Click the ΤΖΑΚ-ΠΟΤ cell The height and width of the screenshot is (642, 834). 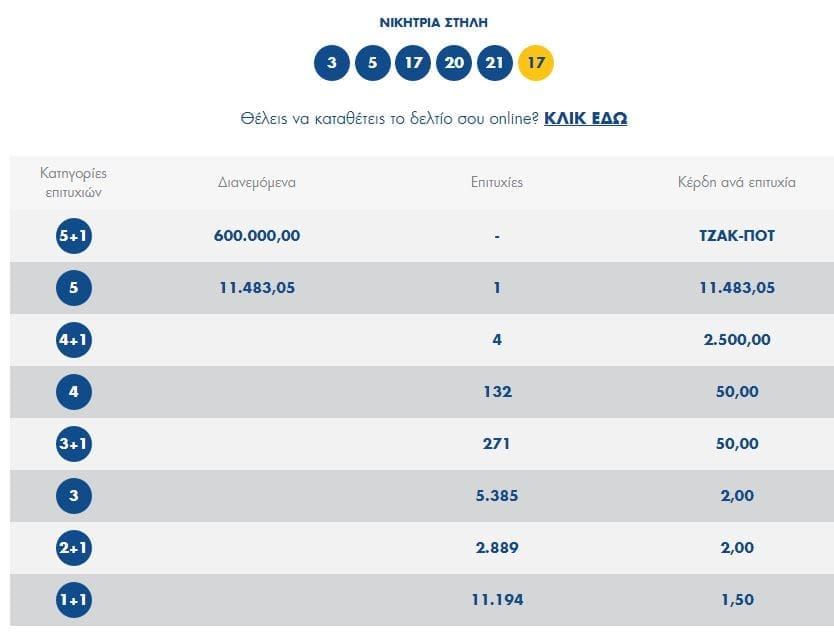click(738, 236)
